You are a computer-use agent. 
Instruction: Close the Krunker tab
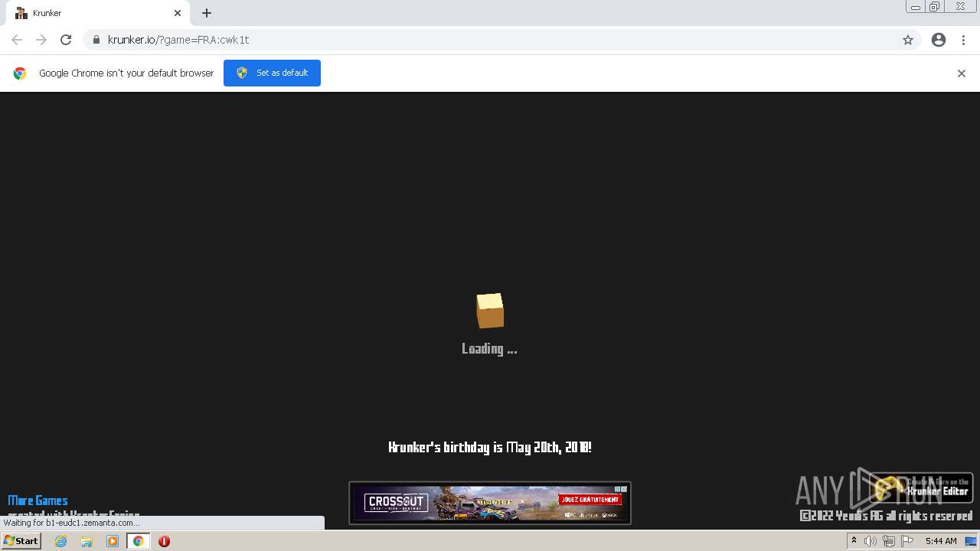178,13
